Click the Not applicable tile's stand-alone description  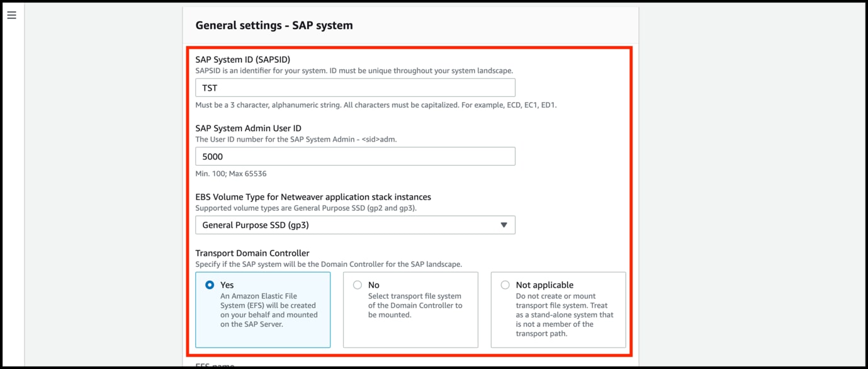[x=564, y=315]
